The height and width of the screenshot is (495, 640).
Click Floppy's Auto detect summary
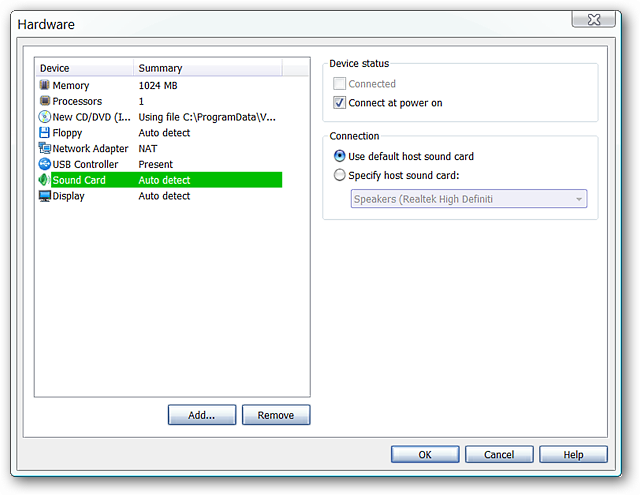point(164,133)
